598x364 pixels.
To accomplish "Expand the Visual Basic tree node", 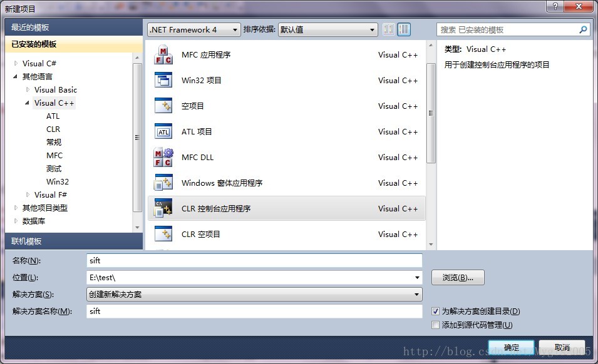I will [x=28, y=90].
